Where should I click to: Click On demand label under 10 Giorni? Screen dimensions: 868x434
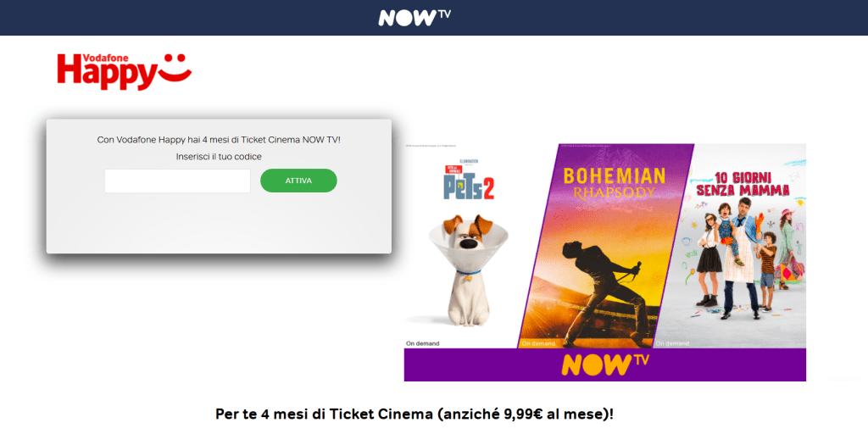click(x=672, y=344)
